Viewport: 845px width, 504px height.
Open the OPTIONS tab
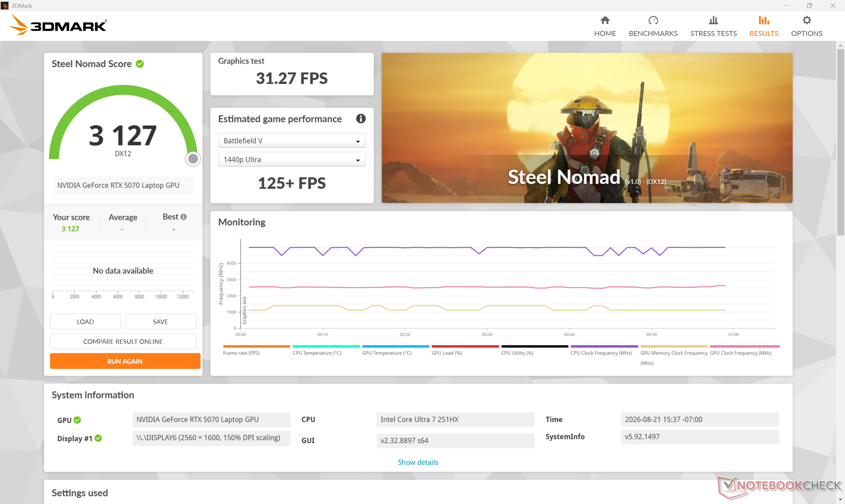(x=807, y=26)
